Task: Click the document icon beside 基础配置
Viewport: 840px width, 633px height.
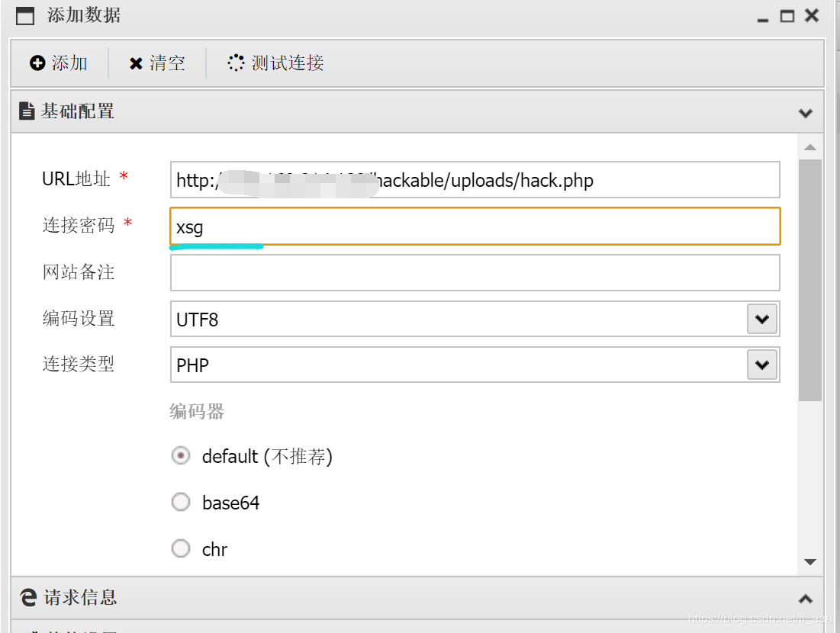Action: tap(27, 111)
